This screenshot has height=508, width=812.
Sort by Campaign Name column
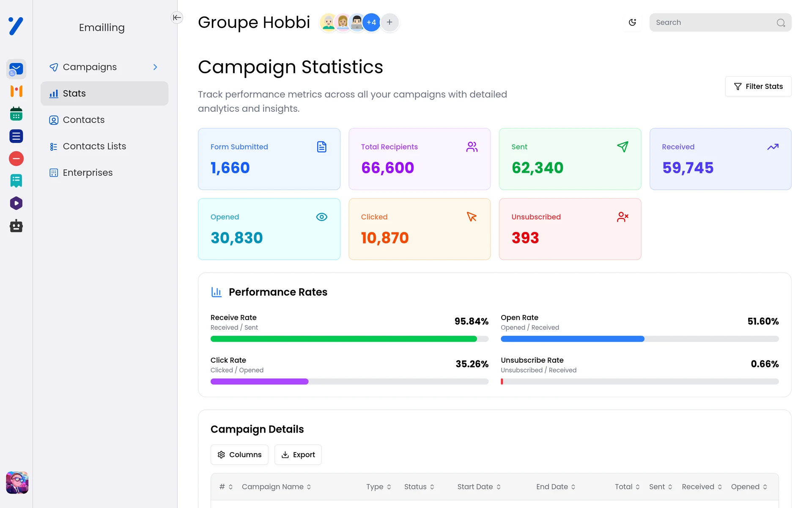(x=276, y=487)
